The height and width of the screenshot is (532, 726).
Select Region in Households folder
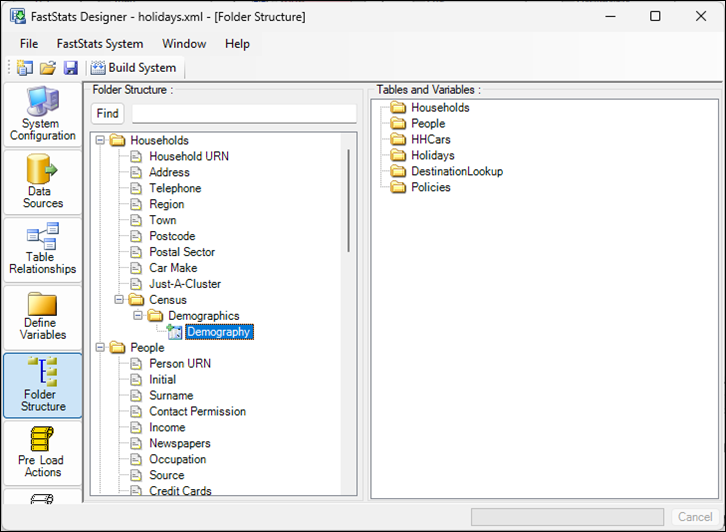click(167, 204)
